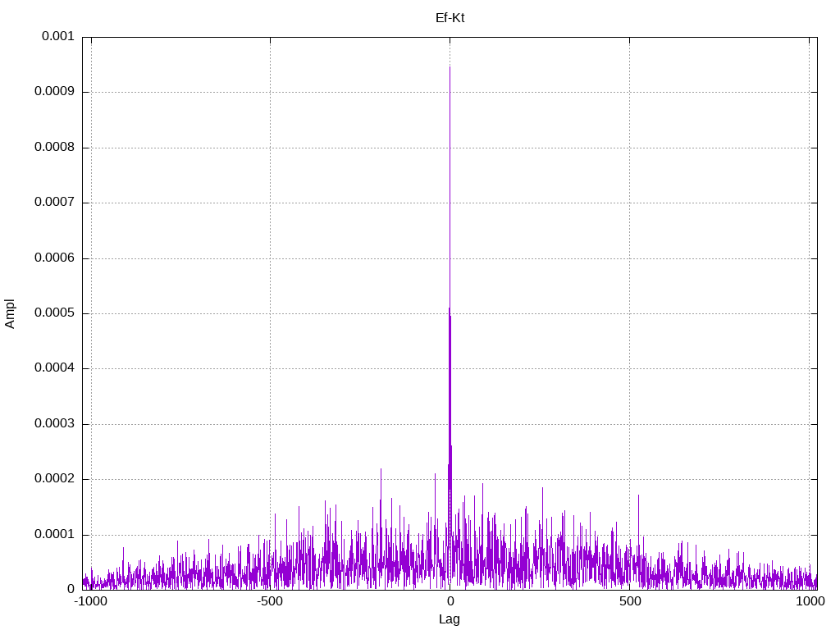This screenshot has width=840, height=630.
Task: Pick the 0.0008 y-axis tick label
Action: pos(54,148)
